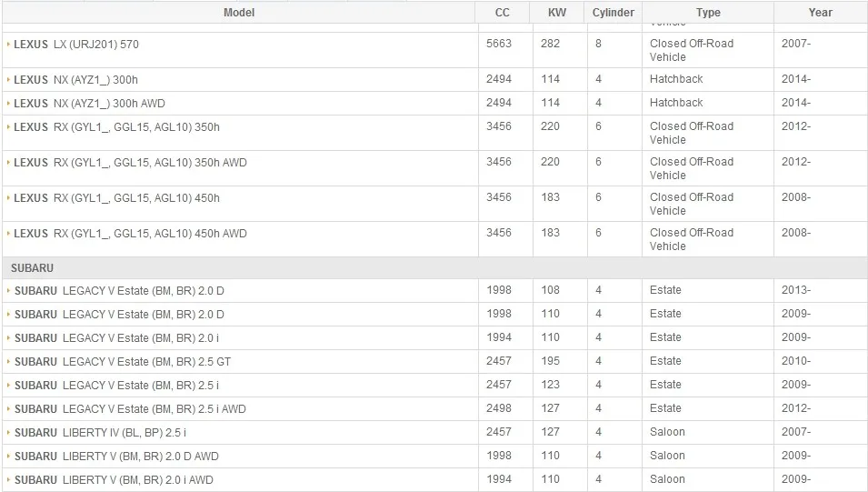This screenshot has height=492, width=868.
Task: Click the Type column header
Action: pyautogui.click(x=708, y=12)
